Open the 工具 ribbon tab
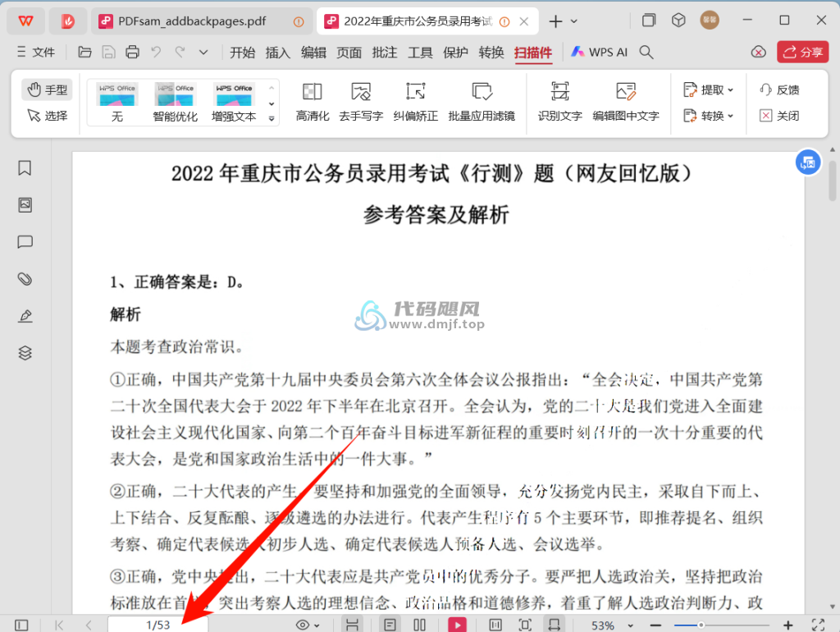 (420, 53)
